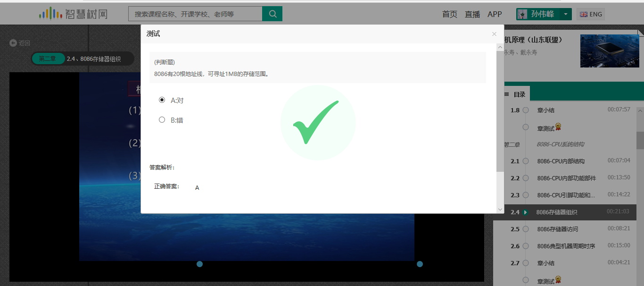Select answer option B:错
The width and height of the screenshot is (644, 286).
click(162, 120)
